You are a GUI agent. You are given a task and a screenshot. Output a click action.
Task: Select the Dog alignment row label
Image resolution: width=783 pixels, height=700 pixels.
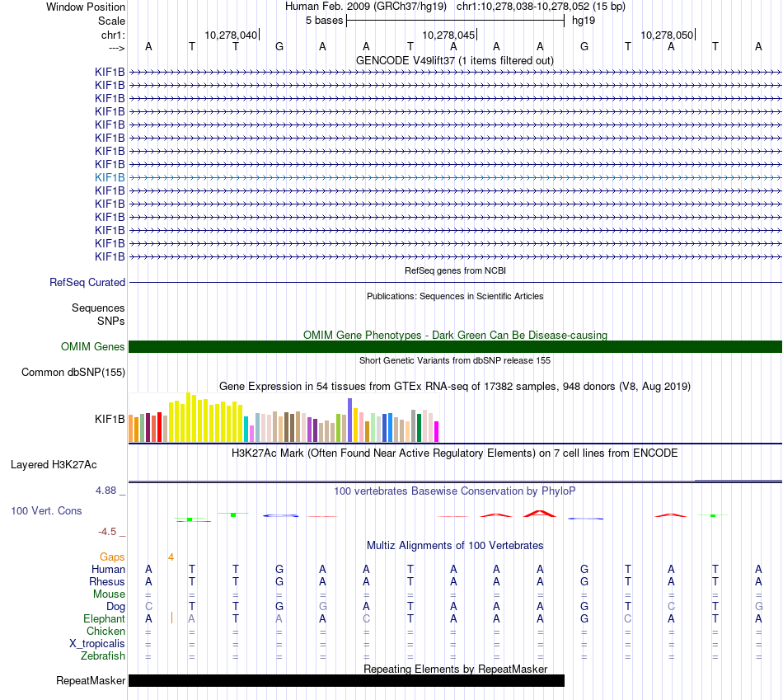click(x=115, y=607)
